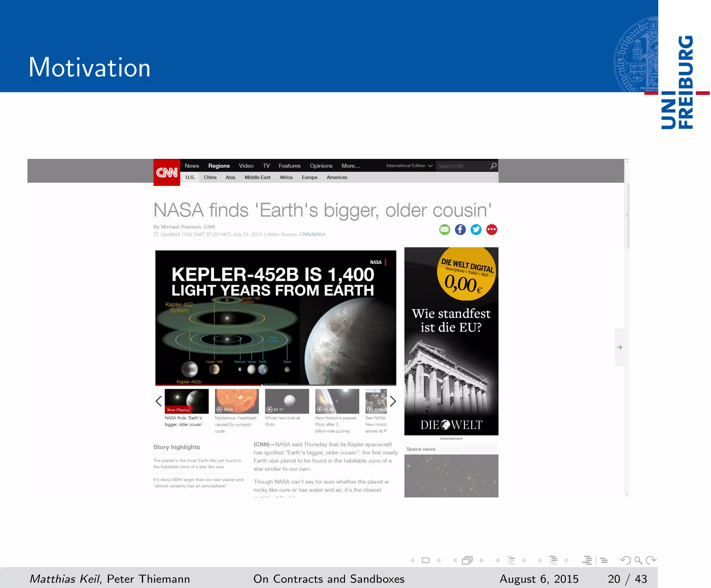Share article on Facebook icon

tap(460, 230)
